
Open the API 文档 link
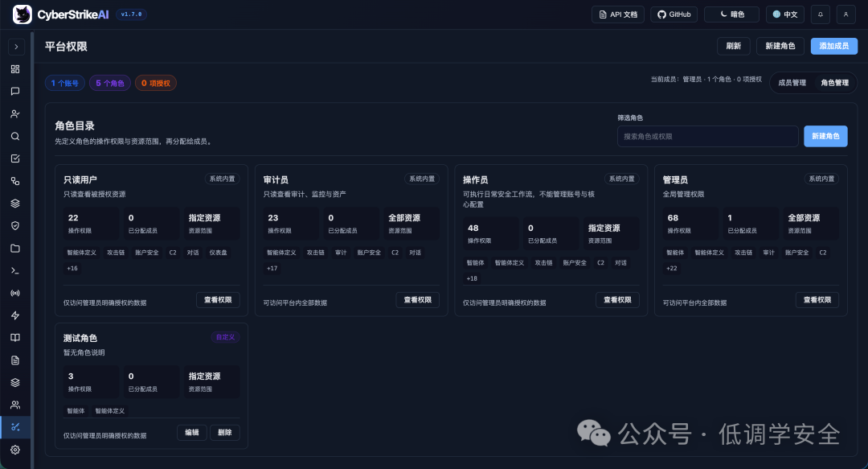coord(618,14)
